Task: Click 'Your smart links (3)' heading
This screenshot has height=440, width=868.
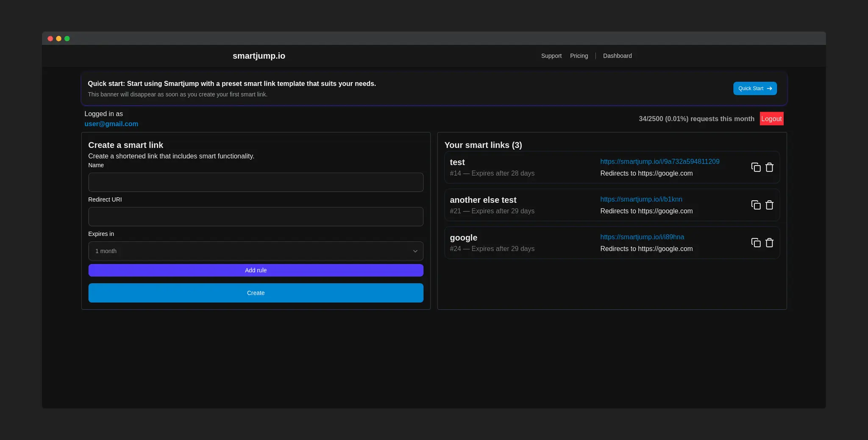Action: tap(483, 145)
